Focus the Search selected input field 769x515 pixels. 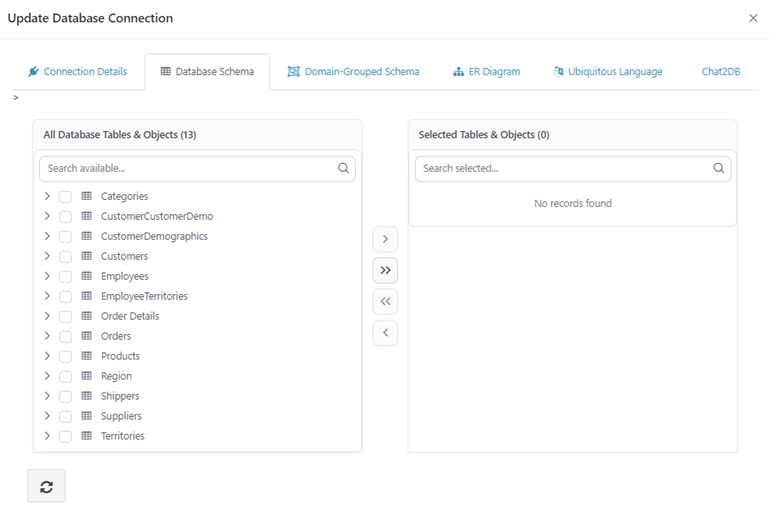(573, 169)
